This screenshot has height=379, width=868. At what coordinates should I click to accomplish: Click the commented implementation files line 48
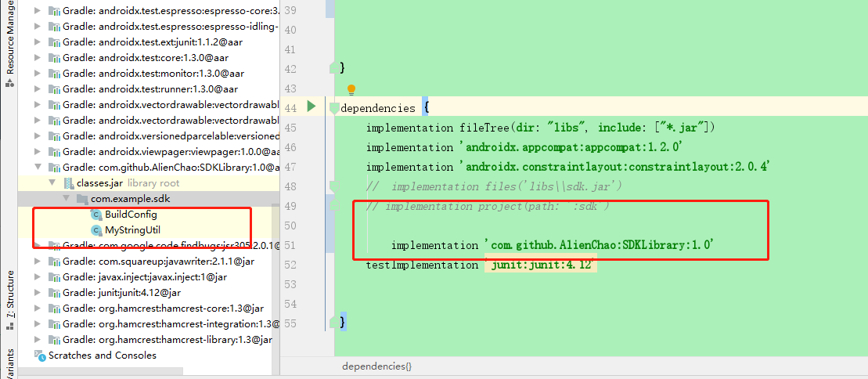coord(495,186)
